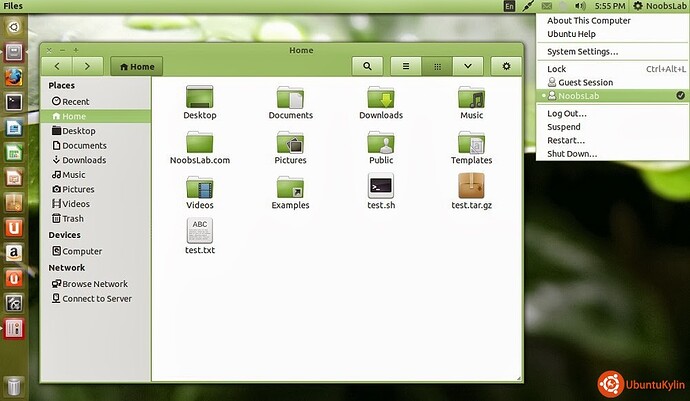This screenshot has height=401, width=690.
Task: Select the test.tar.gz archive icon
Action: (471, 186)
